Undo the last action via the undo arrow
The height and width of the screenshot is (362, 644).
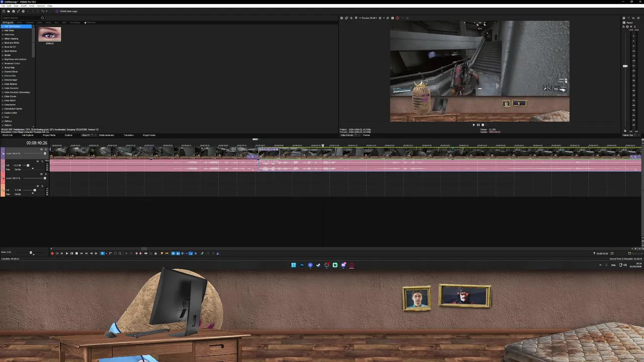tap(43, 11)
